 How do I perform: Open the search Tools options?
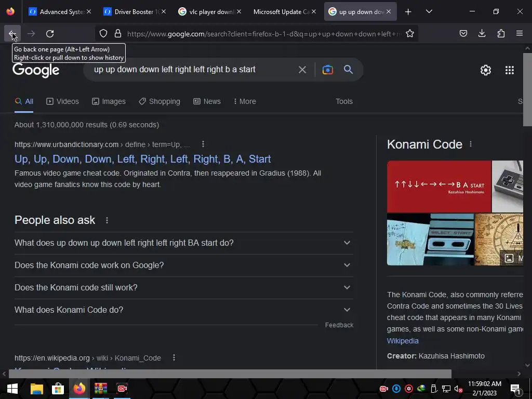pos(344,101)
